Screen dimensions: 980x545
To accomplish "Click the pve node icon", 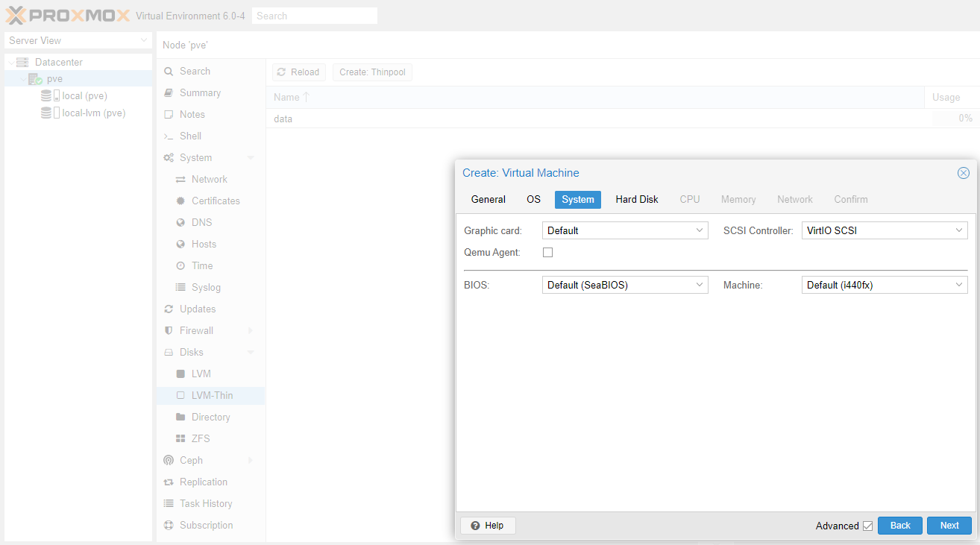I will pos(35,79).
